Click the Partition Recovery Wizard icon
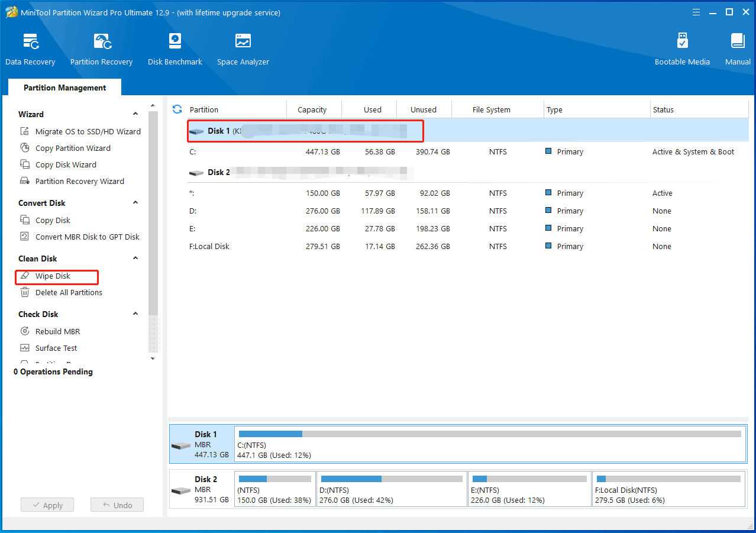Image resolution: width=756 pixels, height=533 pixels. coord(25,181)
